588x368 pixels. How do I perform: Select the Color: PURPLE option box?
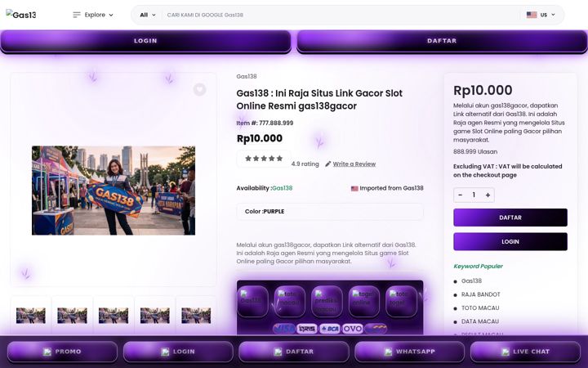pyautogui.click(x=330, y=212)
